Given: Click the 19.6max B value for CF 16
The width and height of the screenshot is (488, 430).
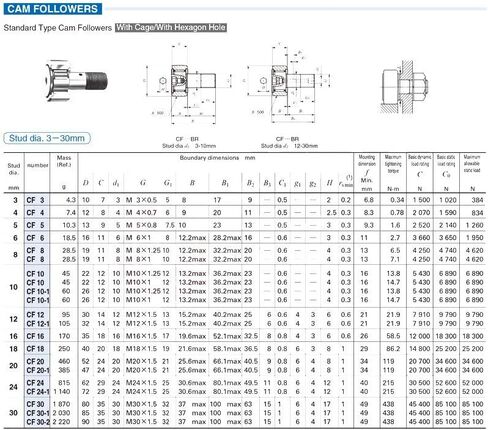Looking at the screenshot, I should 192,336.
